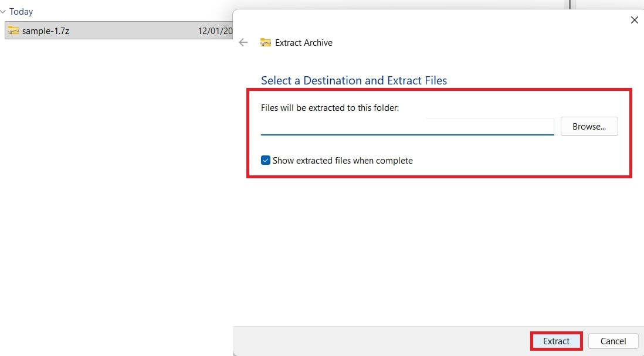Click the zipped folder icon beside sample-1.7z
Screen dimensions: 644x356
pyautogui.click(x=13, y=30)
